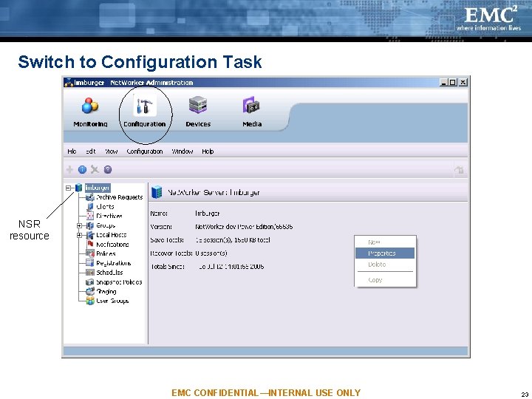
Task: Click the limburger server icon in tree
Action: [x=79, y=188]
